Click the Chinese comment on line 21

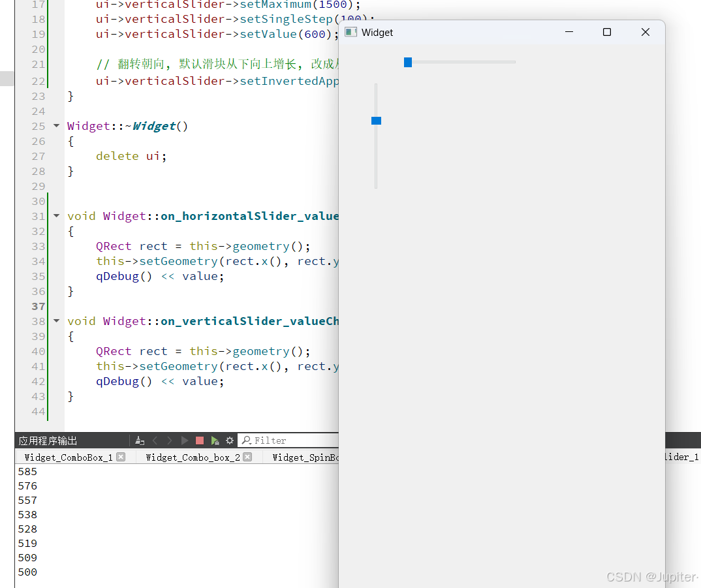[x=217, y=65]
